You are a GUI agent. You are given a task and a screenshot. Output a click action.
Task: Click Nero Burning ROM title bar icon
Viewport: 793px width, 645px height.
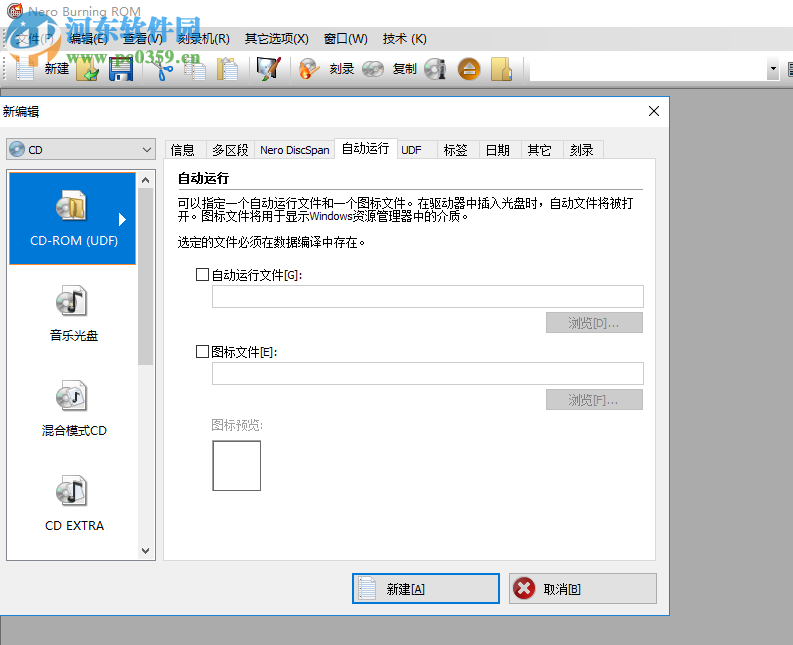(15, 10)
